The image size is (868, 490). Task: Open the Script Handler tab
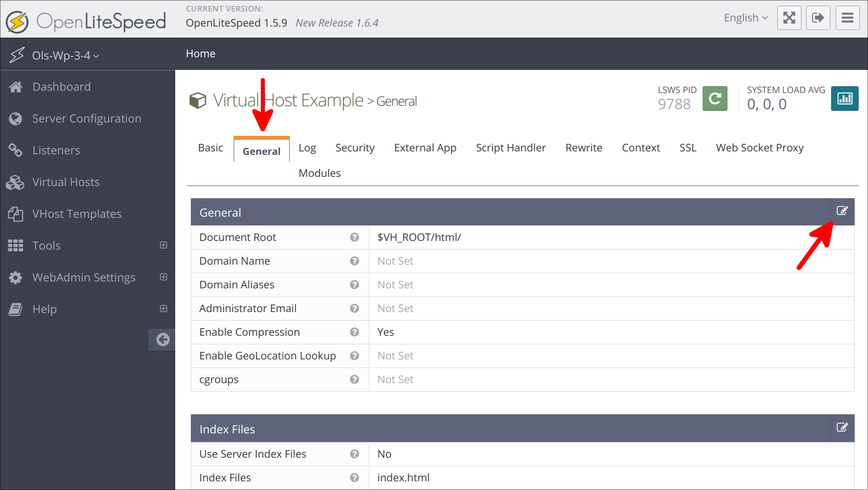click(x=511, y=148)
